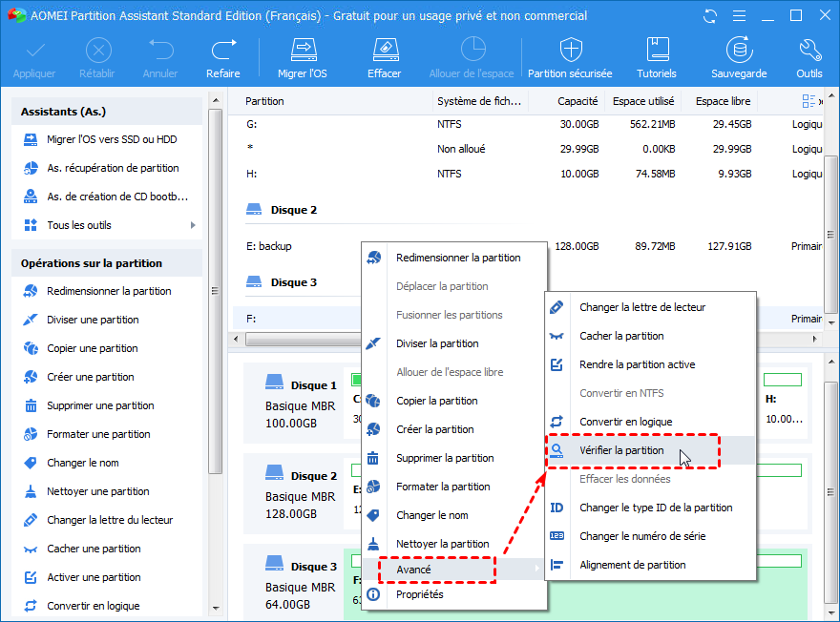Click the Refaire (redo) toolbar icon
Image resolution: width=840 pixels, height=622 pixels.
pos(223,51)
